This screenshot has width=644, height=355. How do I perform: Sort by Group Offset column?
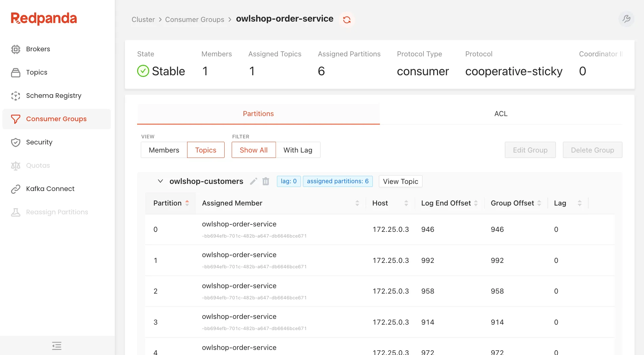pos(516,203)
